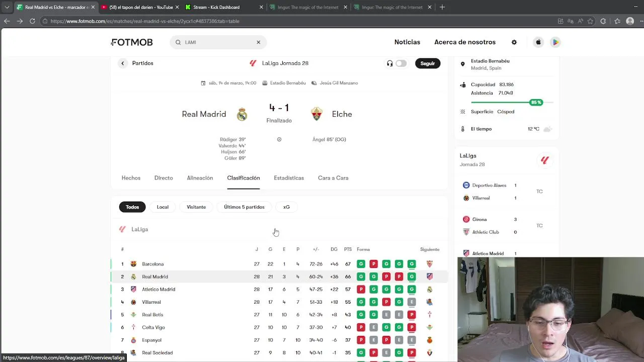Click the headphones audio commentary icon
Viewport: 644px width, 362px height.
(x=389, y=63)
